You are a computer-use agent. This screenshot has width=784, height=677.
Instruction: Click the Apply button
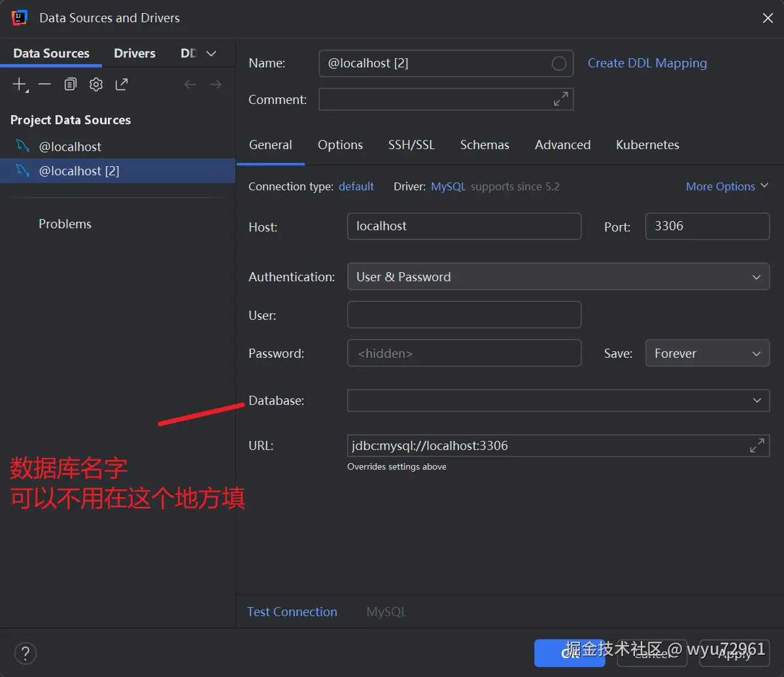[x=734, y=653]
